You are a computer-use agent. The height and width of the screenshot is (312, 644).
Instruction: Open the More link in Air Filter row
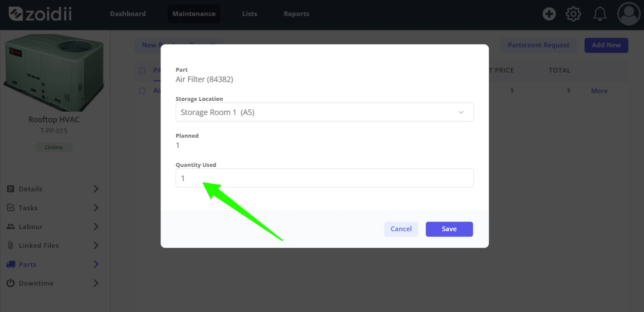(x=599, y=91)
